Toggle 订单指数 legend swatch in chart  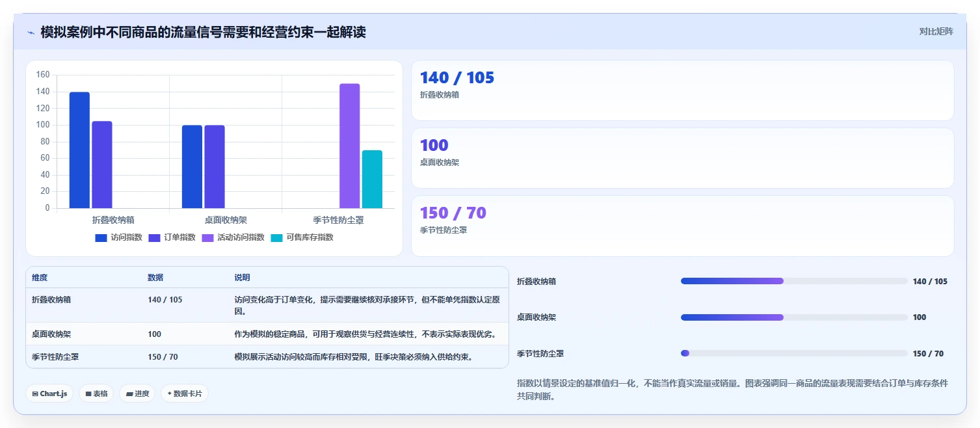click(x=155, y=237)
